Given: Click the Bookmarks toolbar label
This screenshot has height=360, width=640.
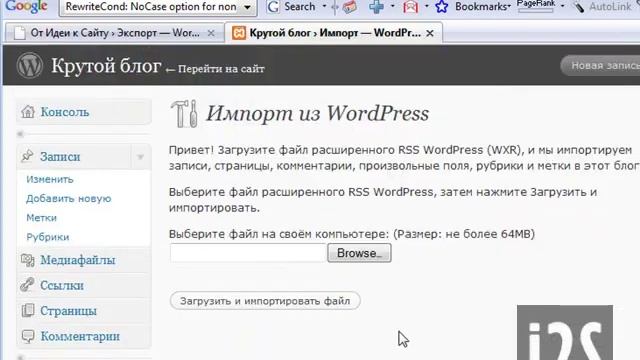Looking at the screenshot, I should click(x=481, y=7).
